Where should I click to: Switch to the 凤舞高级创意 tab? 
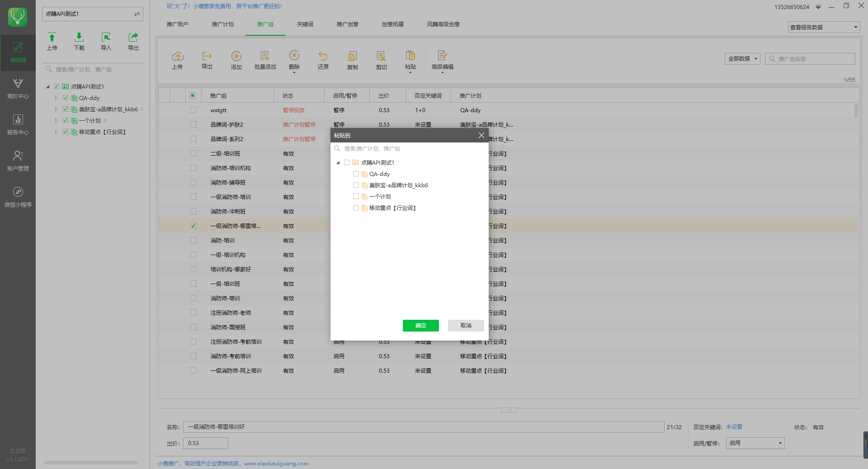point(443,24)
